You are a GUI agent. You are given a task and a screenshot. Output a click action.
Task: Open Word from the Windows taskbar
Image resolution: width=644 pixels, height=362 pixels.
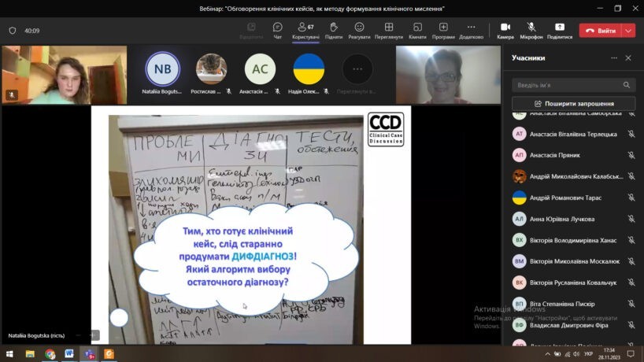click(x=69, y=354)
